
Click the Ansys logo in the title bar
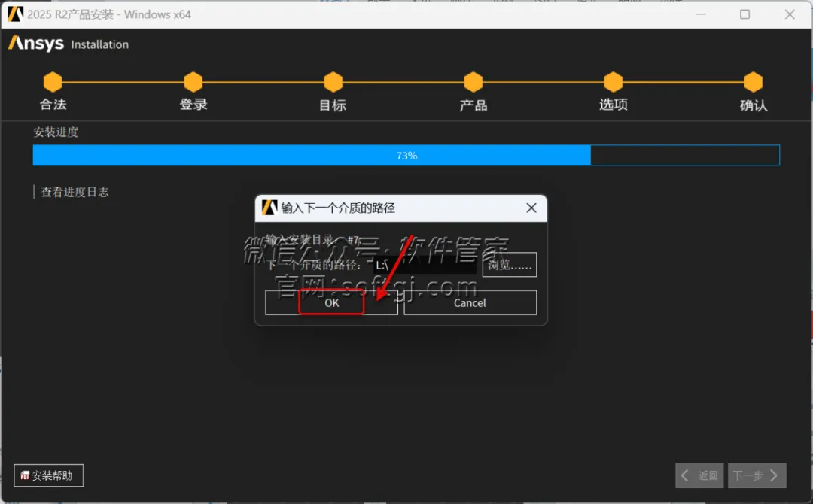[x=16, y=14]
